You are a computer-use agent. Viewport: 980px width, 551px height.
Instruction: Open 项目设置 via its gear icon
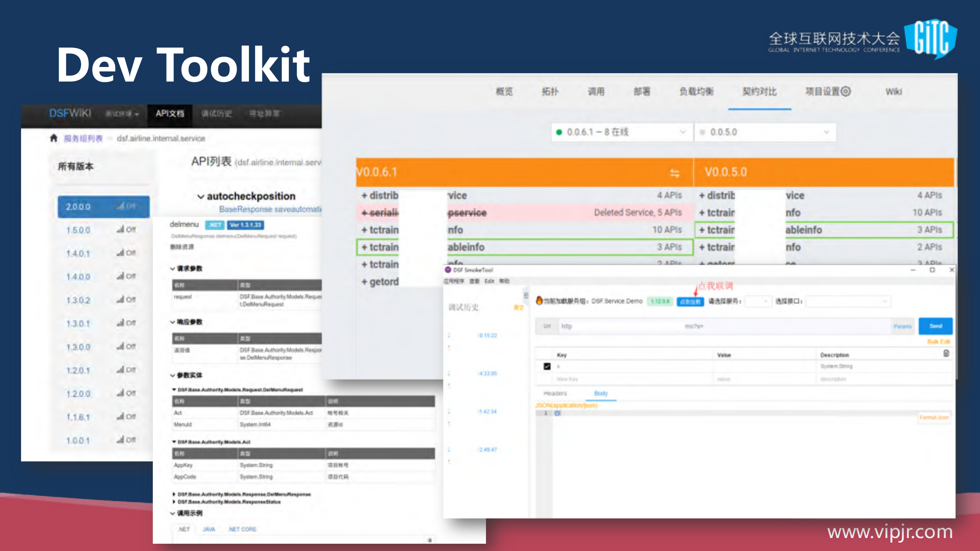(845, 91)
